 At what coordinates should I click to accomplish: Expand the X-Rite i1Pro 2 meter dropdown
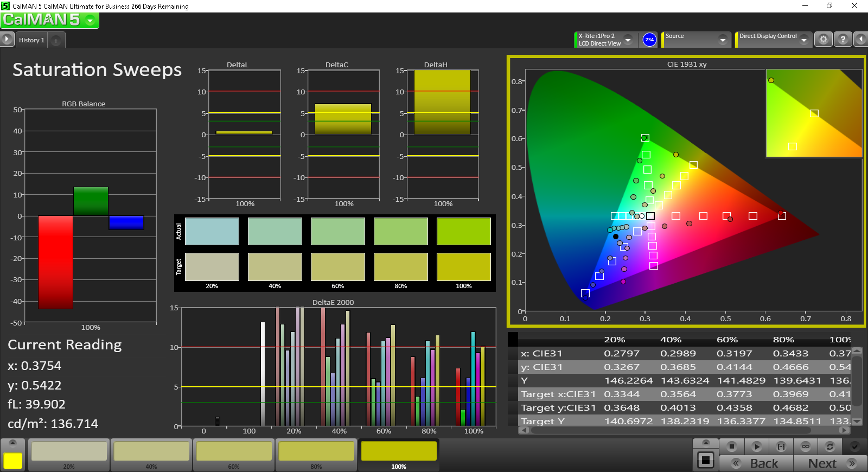[x=628, y=40]
